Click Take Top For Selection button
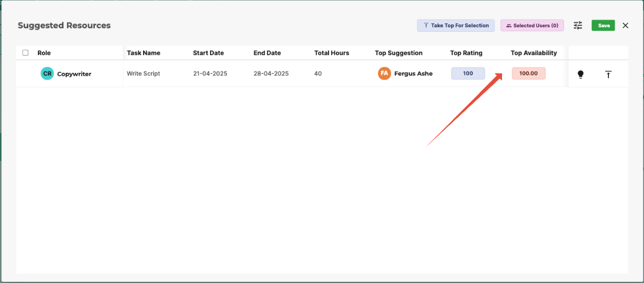644x283 pixels. click(456, 25)
